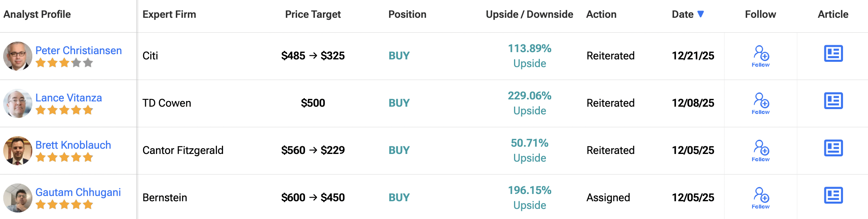This screenshot has width=868, height=219.
Task: Open Lance Vitanza's analyst profile link
Action: pyautogui.click(x=69, y=98)
